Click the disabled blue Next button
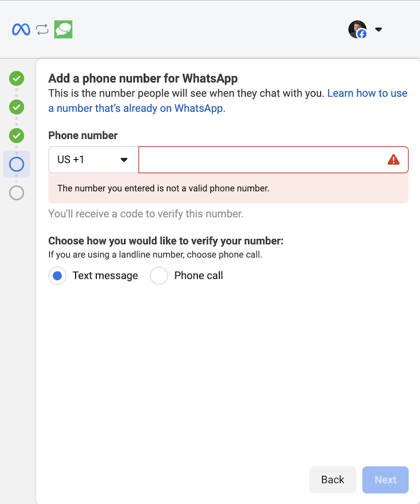This screenshot has height=504, width=420. pos(385,479)
